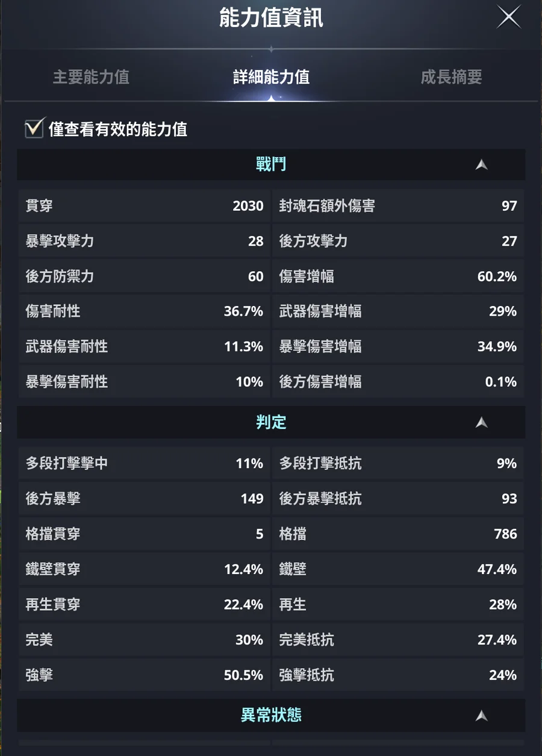Switch to the 主要能力值 tab

[91, 77]
